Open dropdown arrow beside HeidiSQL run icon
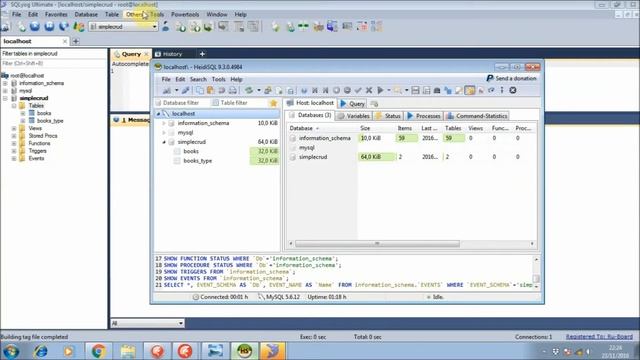This screenshot has height=360, width=640. pos(389,91)
